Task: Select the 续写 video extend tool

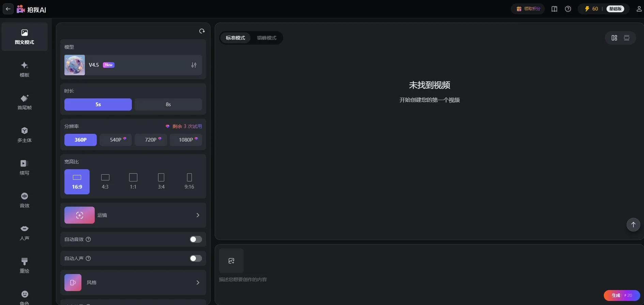Action: 25,167
